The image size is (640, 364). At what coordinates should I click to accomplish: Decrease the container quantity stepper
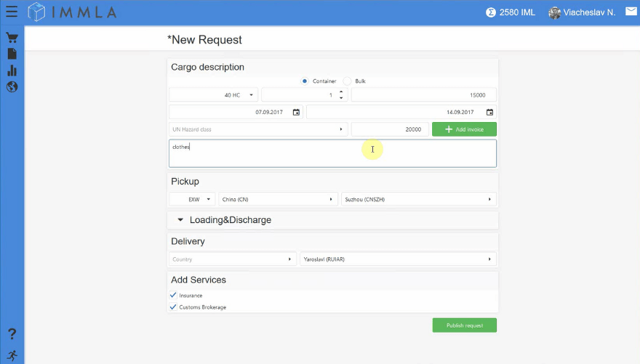[x=341, y=98]
